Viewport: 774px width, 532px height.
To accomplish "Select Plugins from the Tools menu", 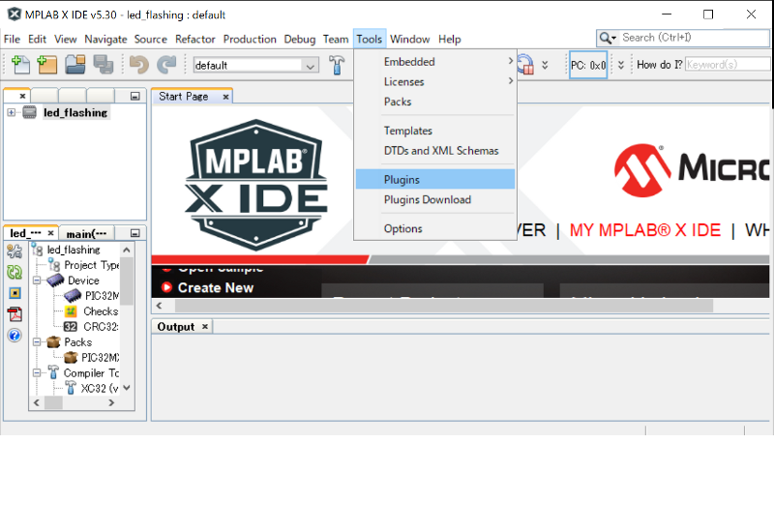I will pos(402,180).
